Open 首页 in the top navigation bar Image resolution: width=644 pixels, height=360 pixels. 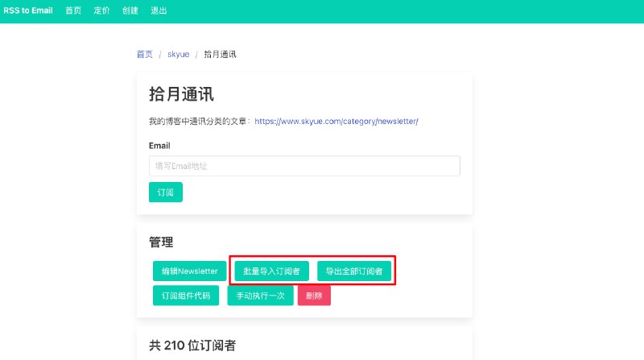click(73, 11)
